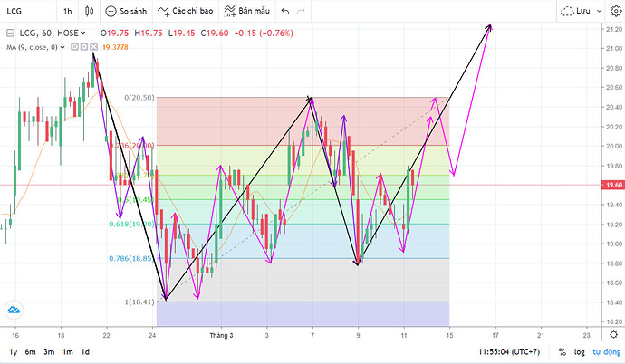This screenshot has width=625, height=364.
Task: Collapse the chart legend box icon
Action: [10, 34]
